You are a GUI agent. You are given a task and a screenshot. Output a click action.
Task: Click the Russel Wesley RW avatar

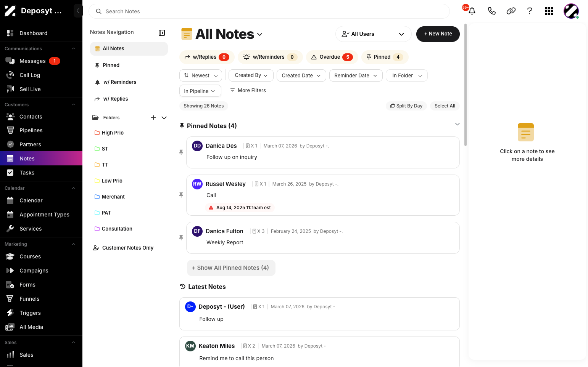pyautogui.click(x=197, y=184)
